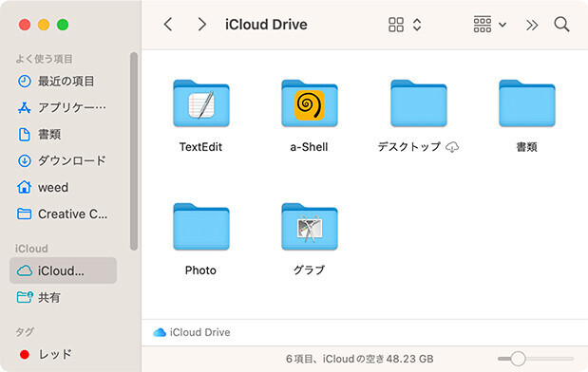Open 書類 in the sidebar
The height and width of the screenshot is (372, 588).
[x=63, y=134]
